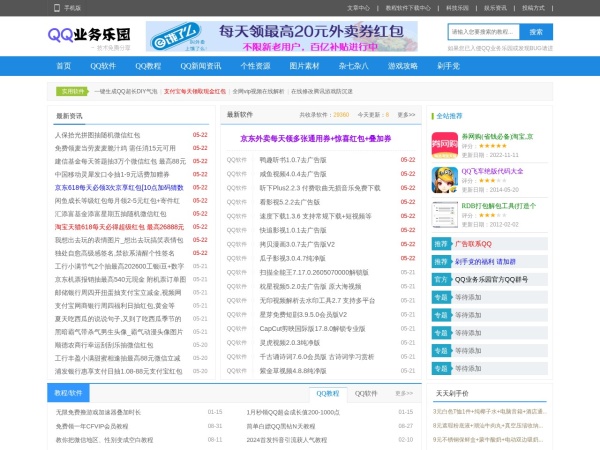
Task: Open 简单白嫖QQ黑钻N天教程
Action: pyautogui.click(x=281, y=426)
